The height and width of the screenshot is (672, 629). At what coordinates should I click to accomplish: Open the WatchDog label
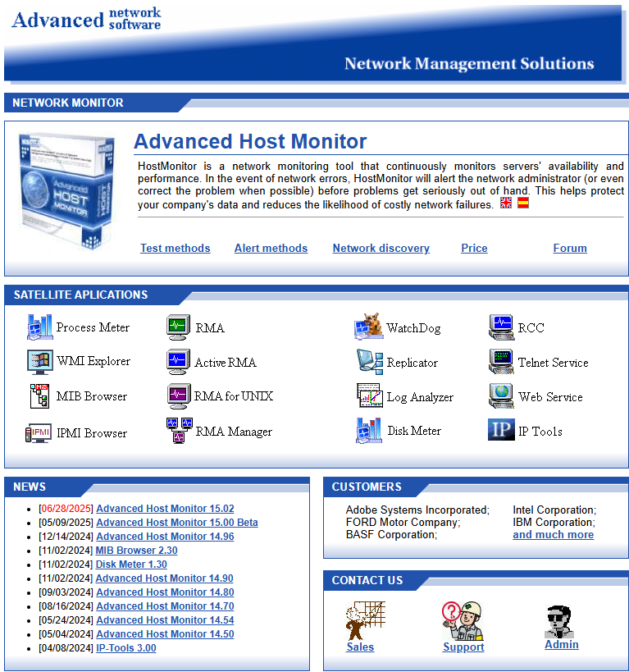click(413, 328)
